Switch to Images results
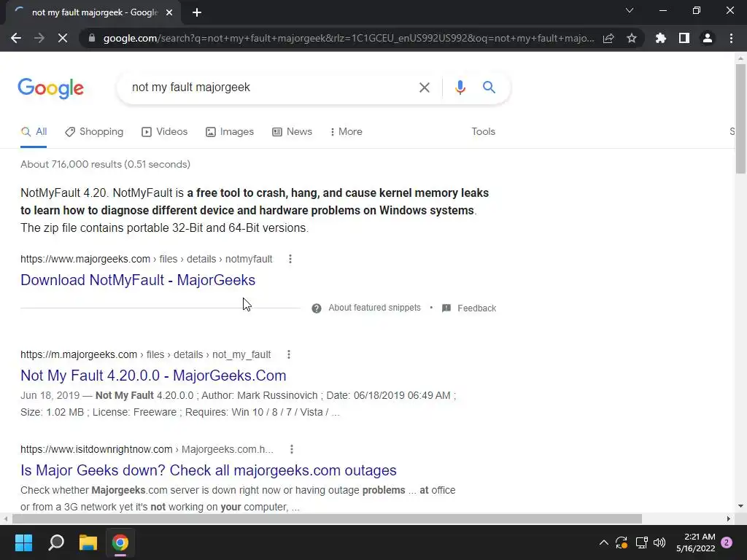Image resolution: width=747 pixels, height=560 pixels. [x=230, y=132]
